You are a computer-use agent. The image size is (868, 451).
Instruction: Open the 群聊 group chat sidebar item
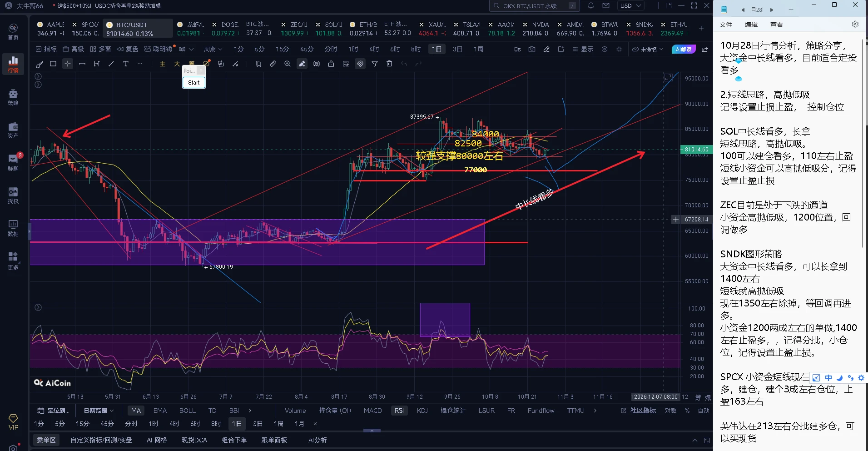[x=13, y=162]
